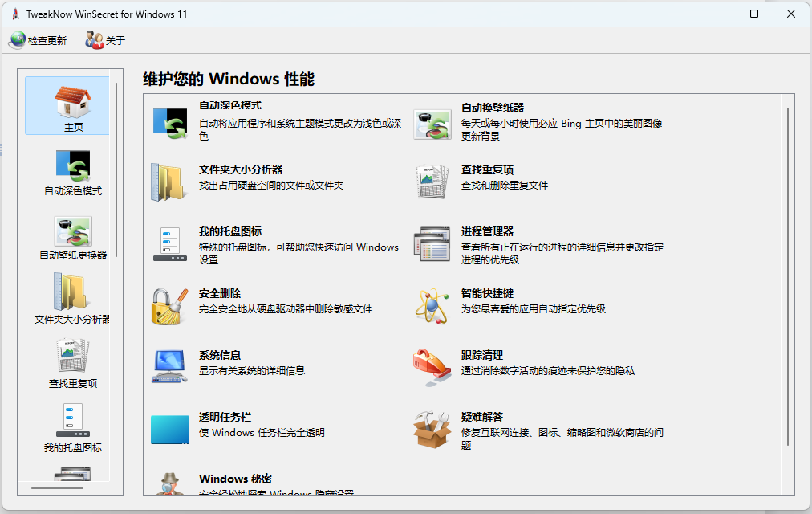Click the 文件夹大小分析器 folder icon in main panel
The image size is (812, 514).
[x=168, y=182]
